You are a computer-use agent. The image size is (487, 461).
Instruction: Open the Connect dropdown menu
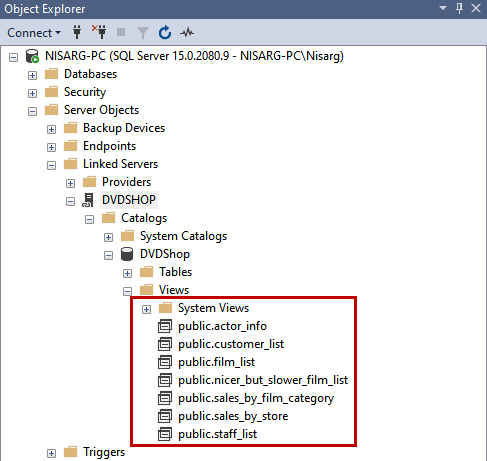[34, 33]
